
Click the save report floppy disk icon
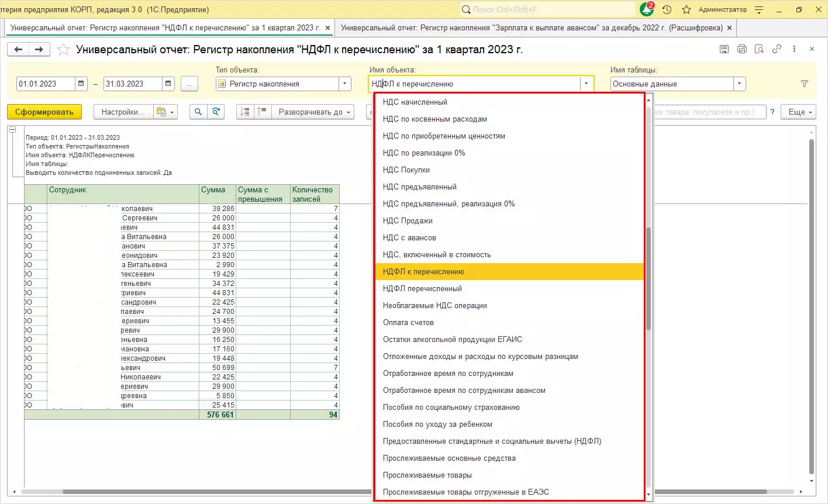click(x=724, y=49)
